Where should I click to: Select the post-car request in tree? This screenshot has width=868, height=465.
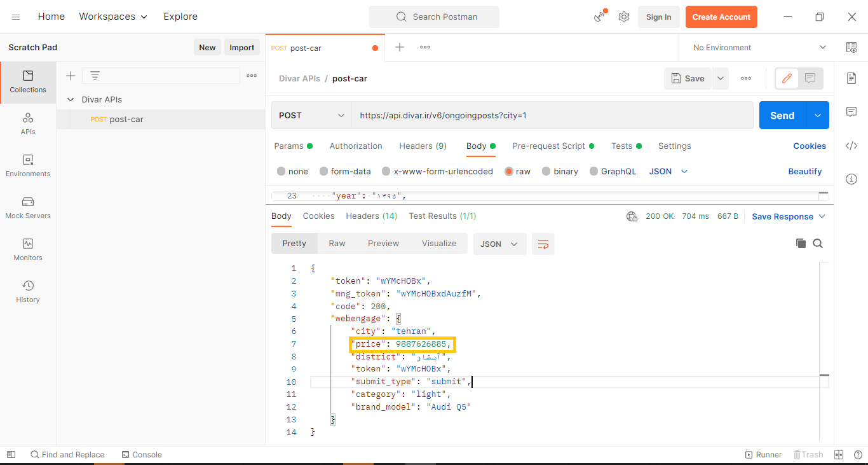(x=161, y=119)
